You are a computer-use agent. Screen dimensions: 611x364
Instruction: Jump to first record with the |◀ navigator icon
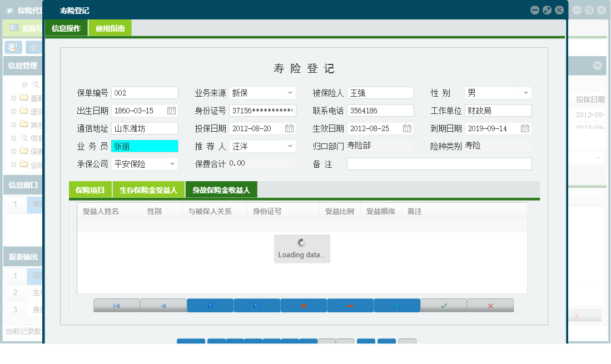[117, 305]
